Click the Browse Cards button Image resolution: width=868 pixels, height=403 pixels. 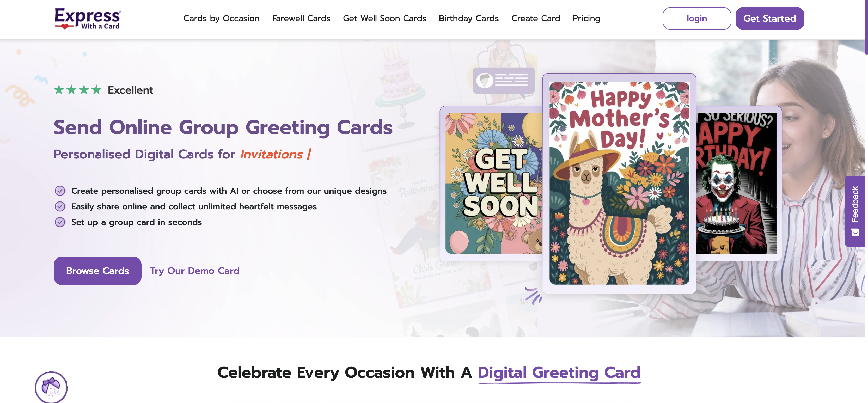click(97, 271)
